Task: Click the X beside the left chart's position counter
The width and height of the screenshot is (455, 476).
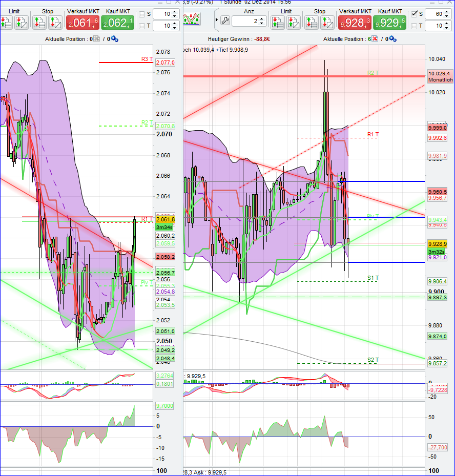Action: 96,38
